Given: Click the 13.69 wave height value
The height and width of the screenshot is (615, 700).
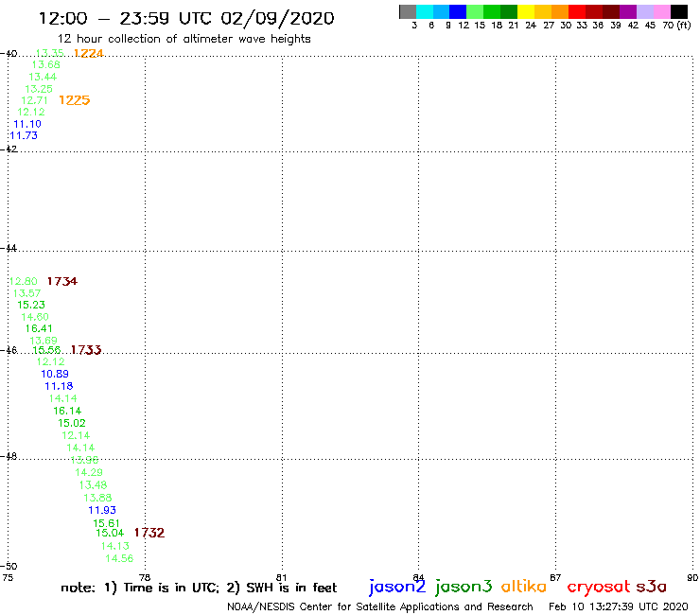Looking at the screenshot, I should tap(44, 341).
